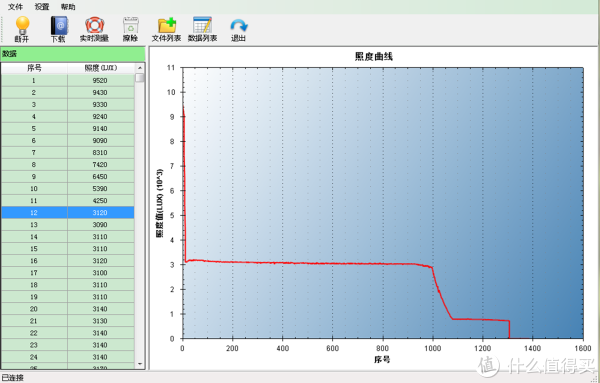Click the data list scrollbar thumb
This screenshot has width=600, height=383.
point(140,78)
